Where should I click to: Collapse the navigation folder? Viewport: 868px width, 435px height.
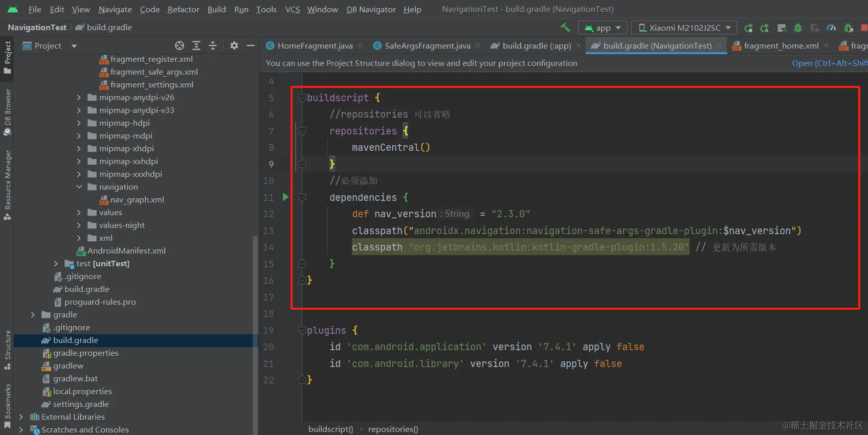pos(79,187)
